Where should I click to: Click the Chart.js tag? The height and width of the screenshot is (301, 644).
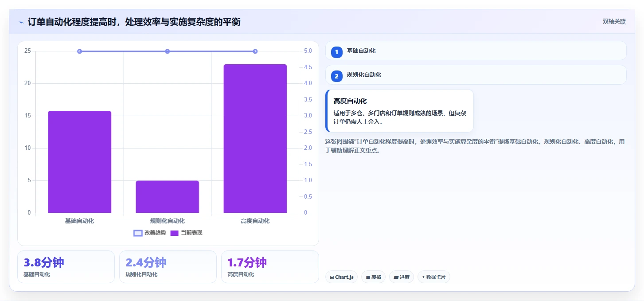pos(341,277)
